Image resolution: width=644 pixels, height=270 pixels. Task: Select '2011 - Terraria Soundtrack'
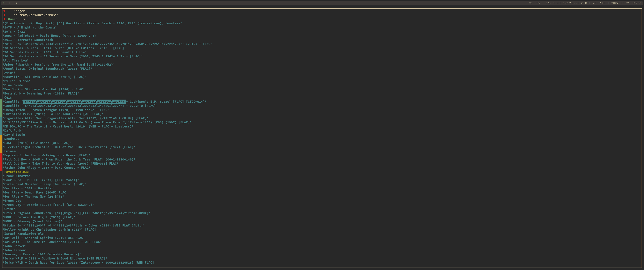29,40
